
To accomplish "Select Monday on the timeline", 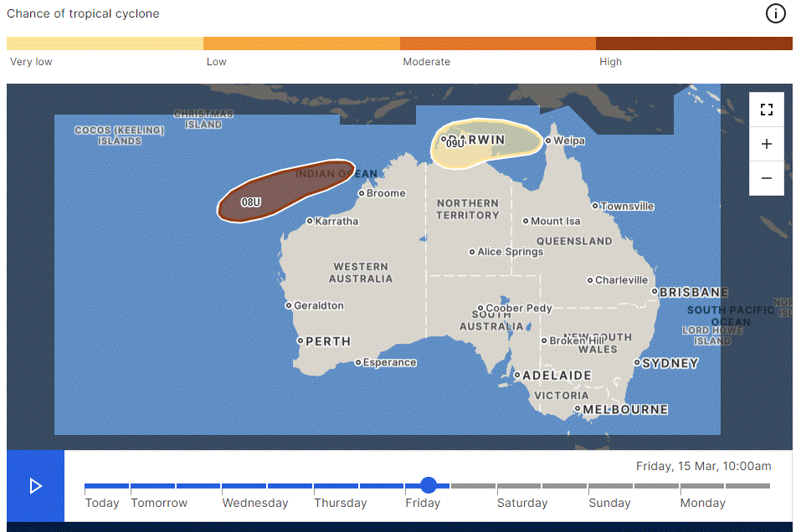I will [x=702, y=503].
